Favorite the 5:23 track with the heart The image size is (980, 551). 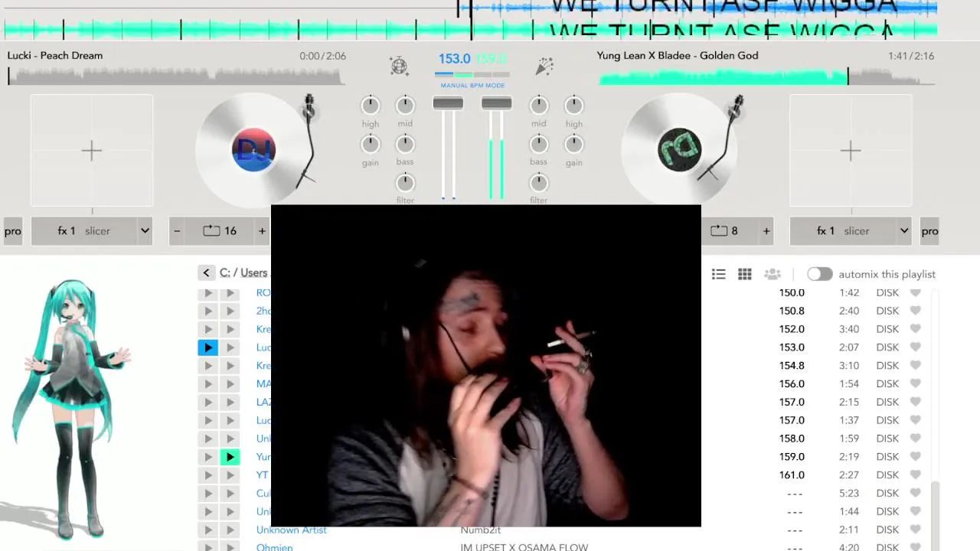pos(915,494)
